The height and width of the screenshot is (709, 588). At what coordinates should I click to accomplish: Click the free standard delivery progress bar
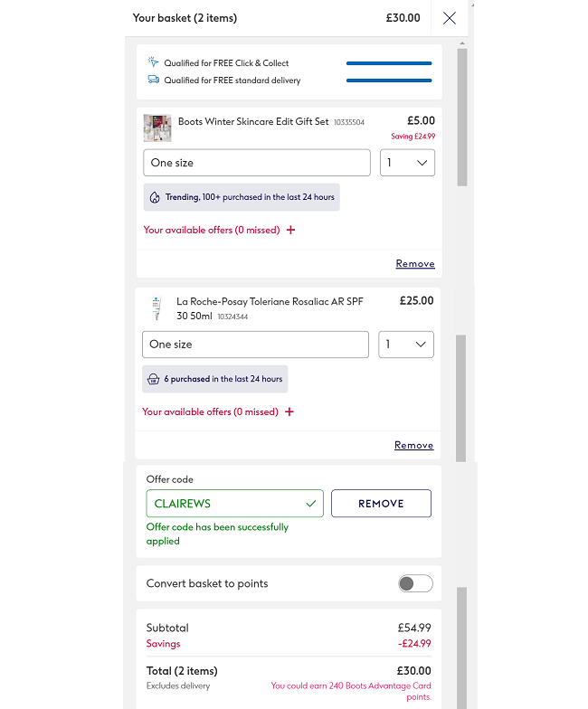pyautogui.click(x=389, y=80)
